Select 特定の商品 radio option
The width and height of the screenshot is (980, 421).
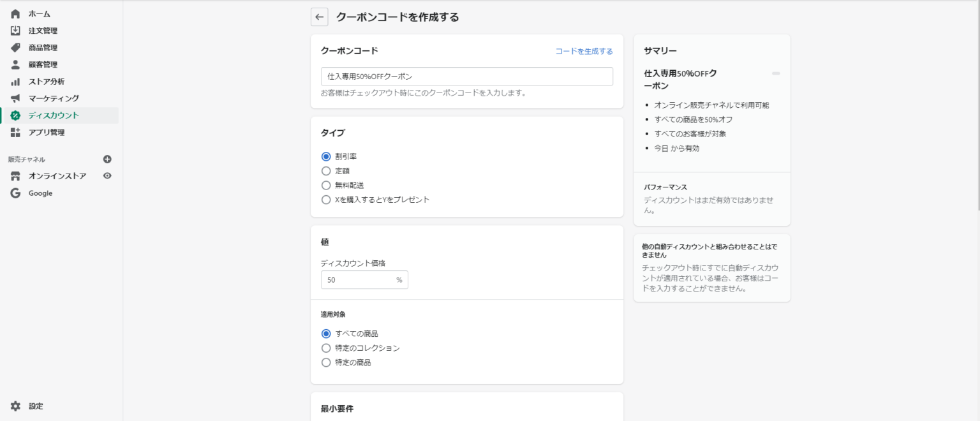click(x=326, y=362)
